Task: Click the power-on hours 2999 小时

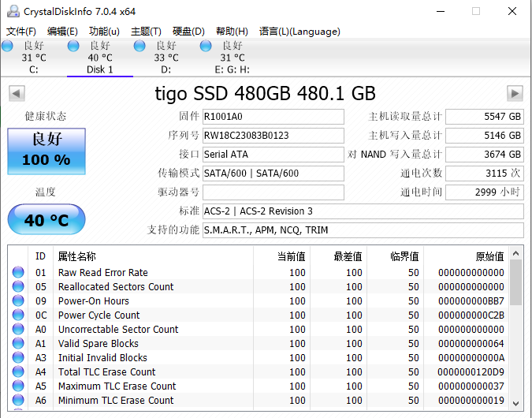Action: [x=485, y=192]
